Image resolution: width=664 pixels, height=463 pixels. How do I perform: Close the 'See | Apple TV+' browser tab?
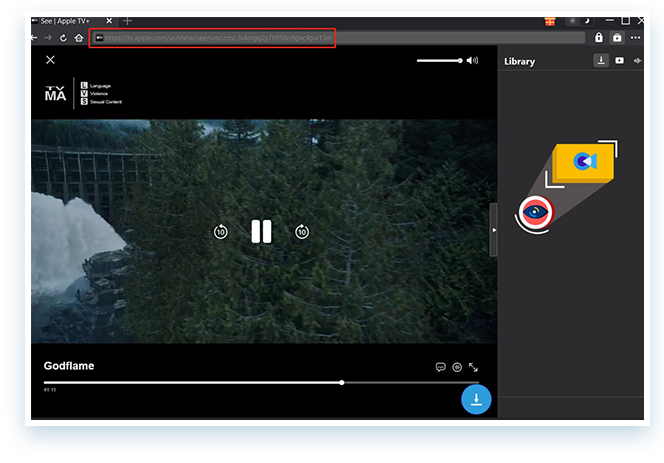(109, 21)
